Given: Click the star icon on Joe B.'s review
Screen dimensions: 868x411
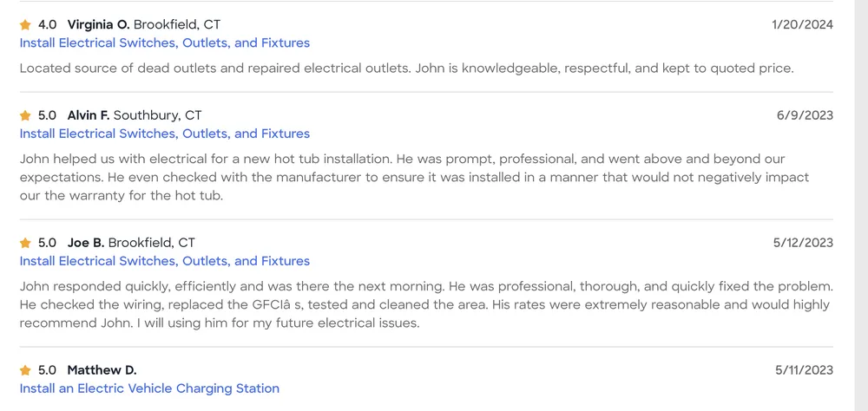Looking at the screenshot, I should (25, 243).
